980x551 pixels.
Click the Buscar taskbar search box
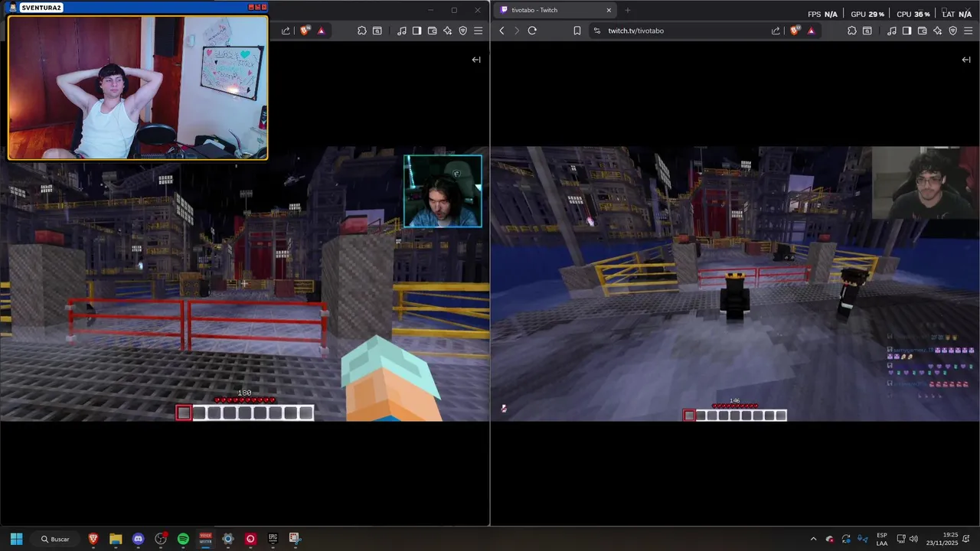[55, 539]
